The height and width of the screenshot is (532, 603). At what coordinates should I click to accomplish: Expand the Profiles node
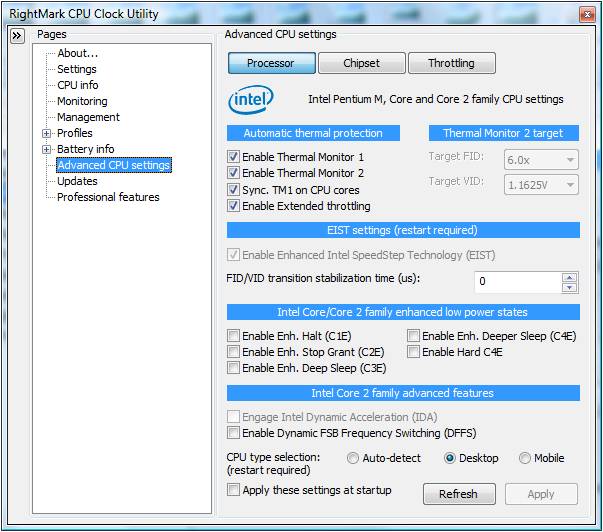tap(47, 133)
